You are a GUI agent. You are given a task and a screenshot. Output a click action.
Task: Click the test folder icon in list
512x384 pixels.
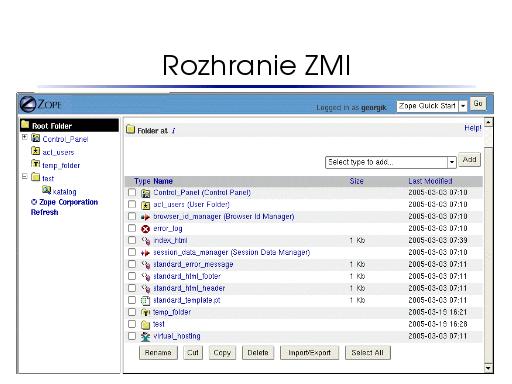(145, 324)
